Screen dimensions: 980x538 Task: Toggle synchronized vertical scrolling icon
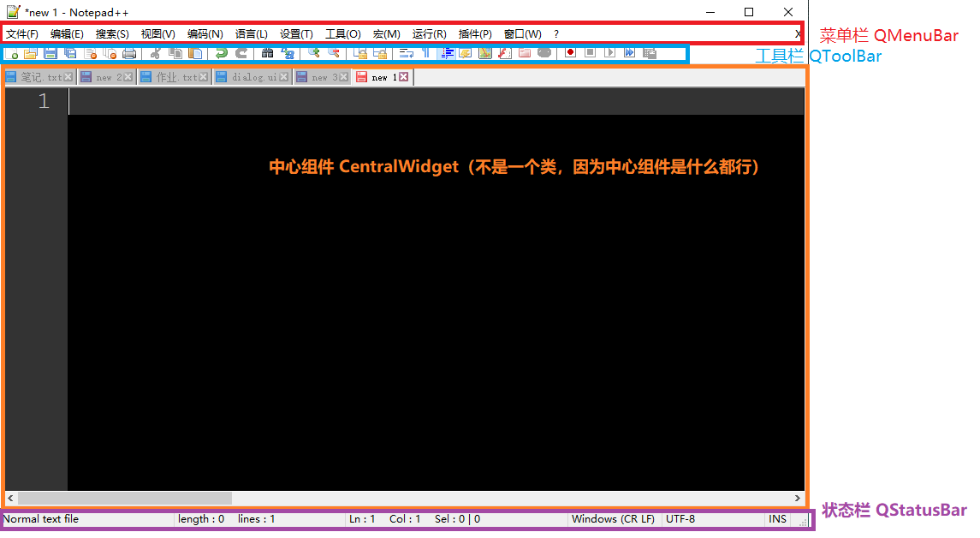coord(360,54)
